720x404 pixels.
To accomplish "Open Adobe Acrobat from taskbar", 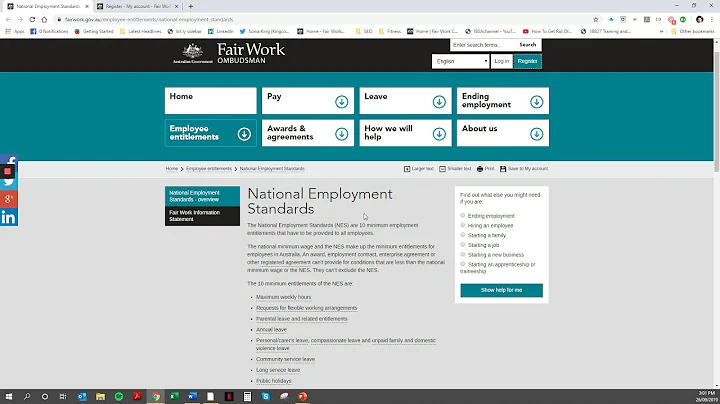I will (137, 396).
